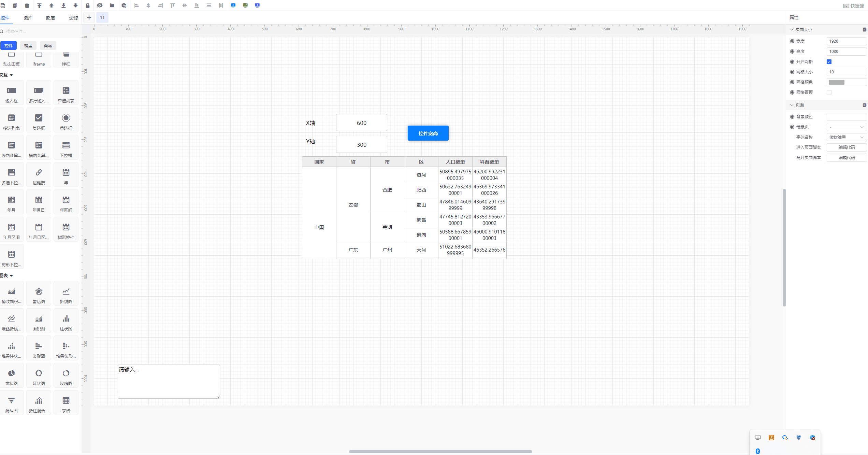
Task: Click the blue 控件宽高 button
Action: tap(428, 133)
